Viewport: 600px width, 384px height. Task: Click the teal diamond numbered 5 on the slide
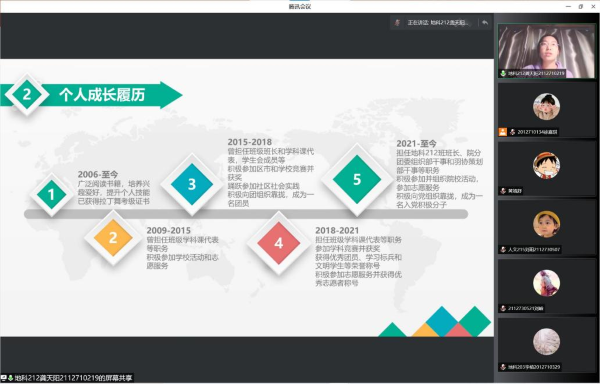click(357, 179)
